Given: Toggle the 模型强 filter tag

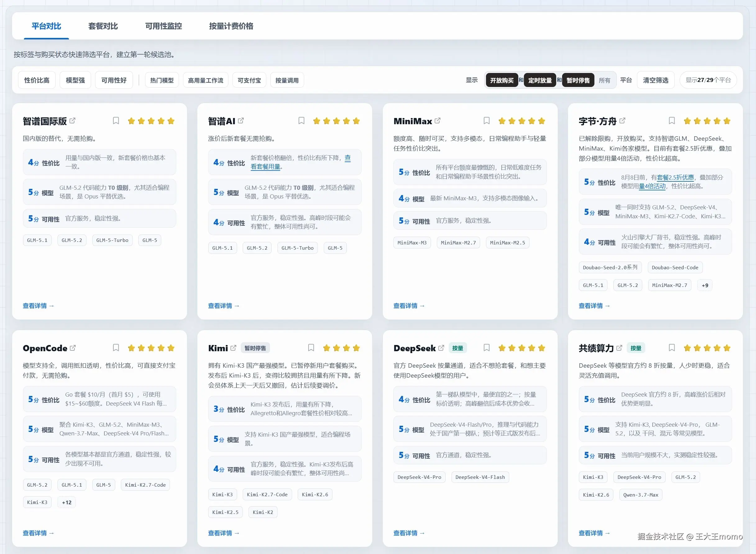Looking at the screenshot, I should pos(75,80).
